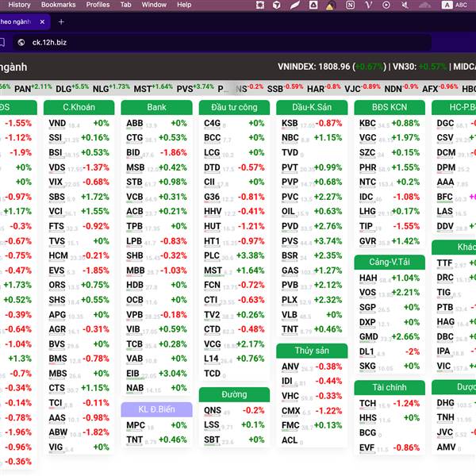
Task: Select KBC stock in BĐS KCN
Action: (390, 123)
